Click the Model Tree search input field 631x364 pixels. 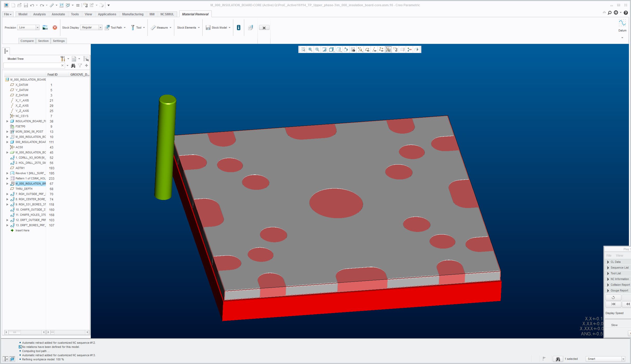[x=34, y=65]
